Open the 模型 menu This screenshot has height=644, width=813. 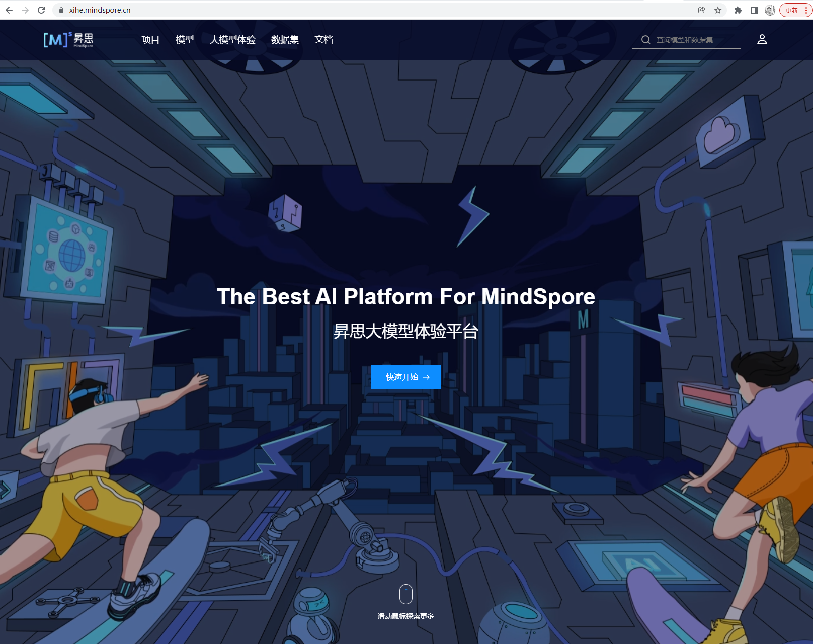coord(185,40)
